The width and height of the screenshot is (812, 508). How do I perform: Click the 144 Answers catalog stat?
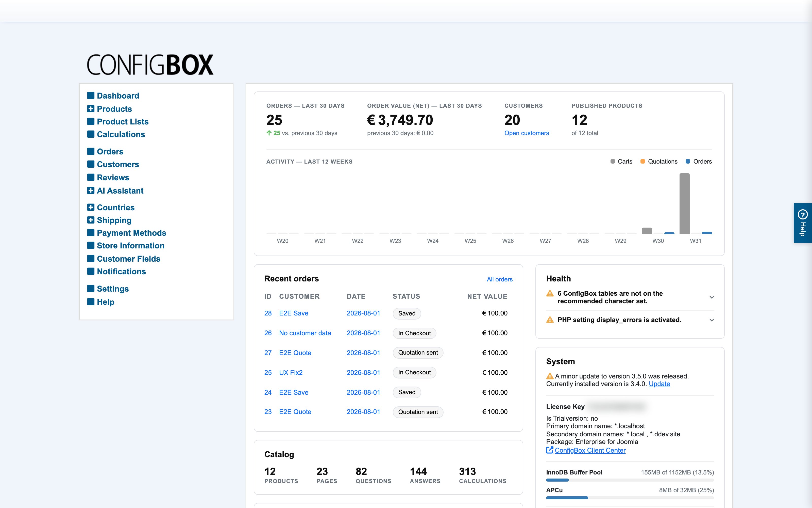click(x=425, y=475)
